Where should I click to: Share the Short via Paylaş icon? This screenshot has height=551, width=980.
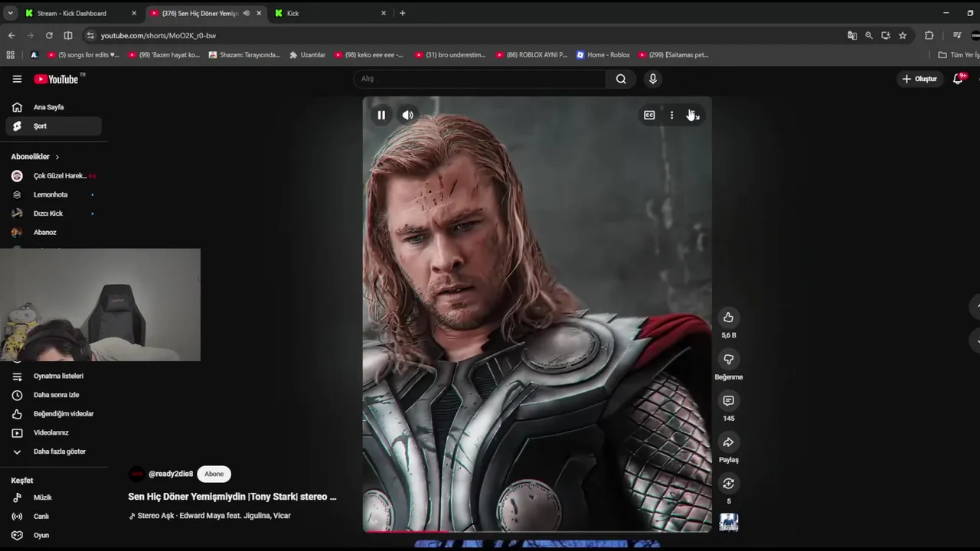(x=728, y=442)
